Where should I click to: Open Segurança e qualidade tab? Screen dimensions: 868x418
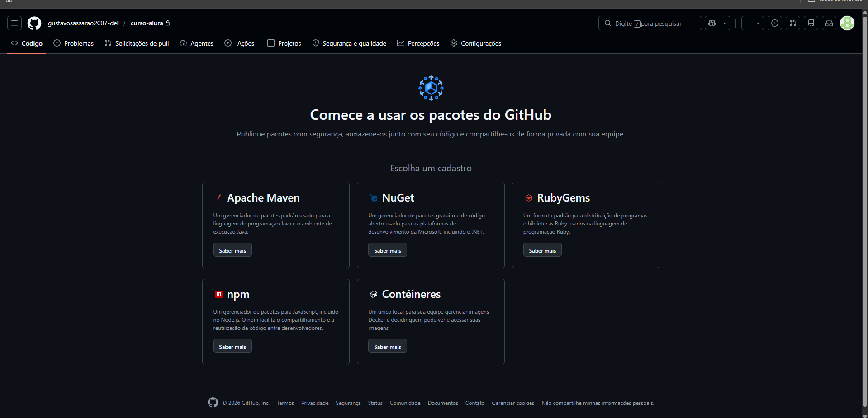pos(349,43)
